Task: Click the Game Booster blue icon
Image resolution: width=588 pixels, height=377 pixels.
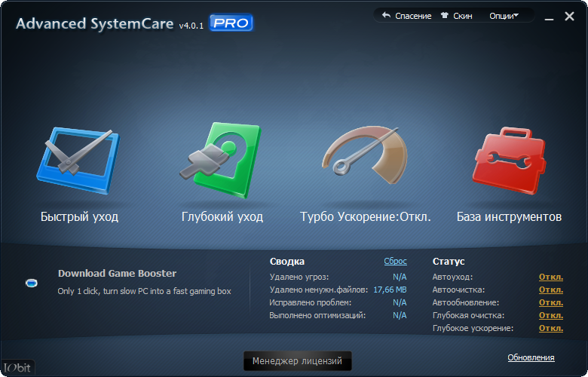Action: (32, 283)
